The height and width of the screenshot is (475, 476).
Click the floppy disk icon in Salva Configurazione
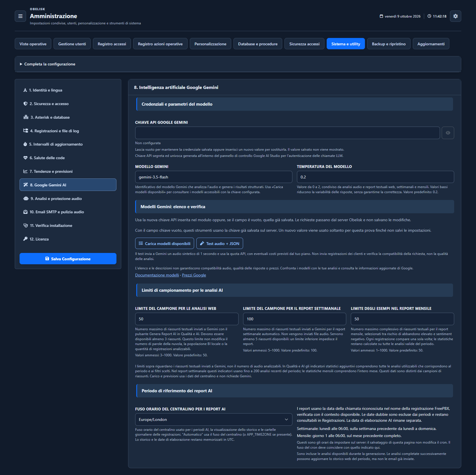(47, 259)
